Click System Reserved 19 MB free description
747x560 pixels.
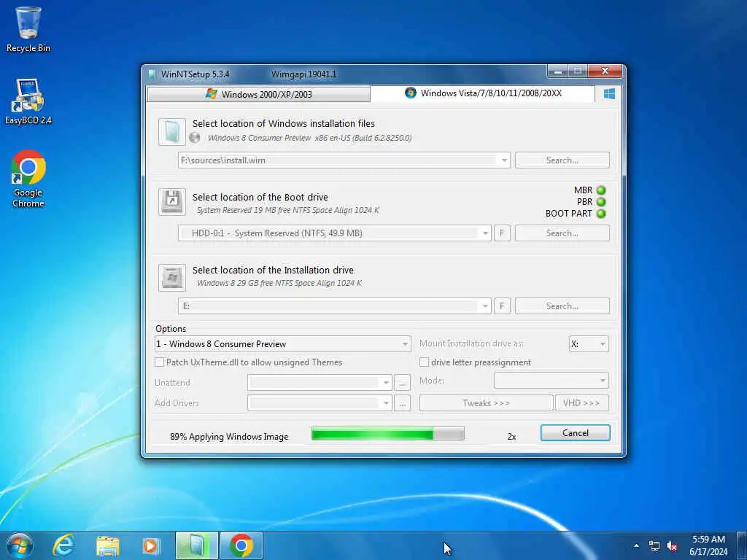tap(287, 210)
